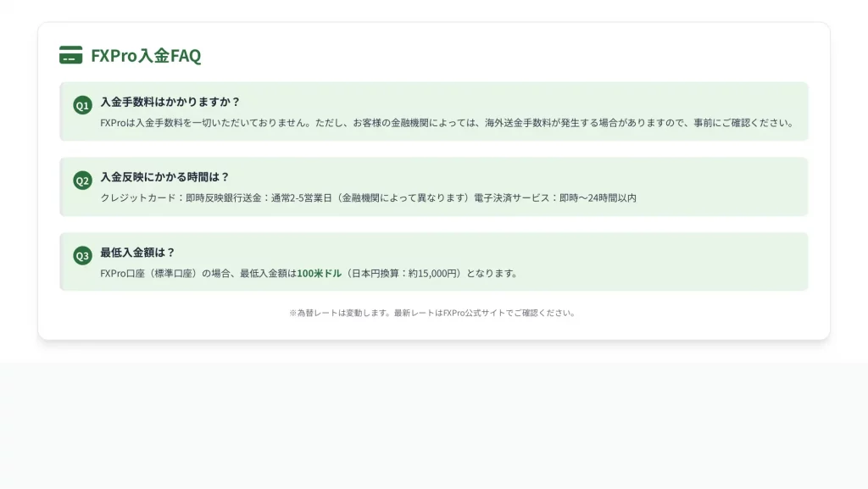The width and height of the screenshot is (868, 489).
Task: Click the 約15,000円 yen conversion text
Action: click(432, 274)
